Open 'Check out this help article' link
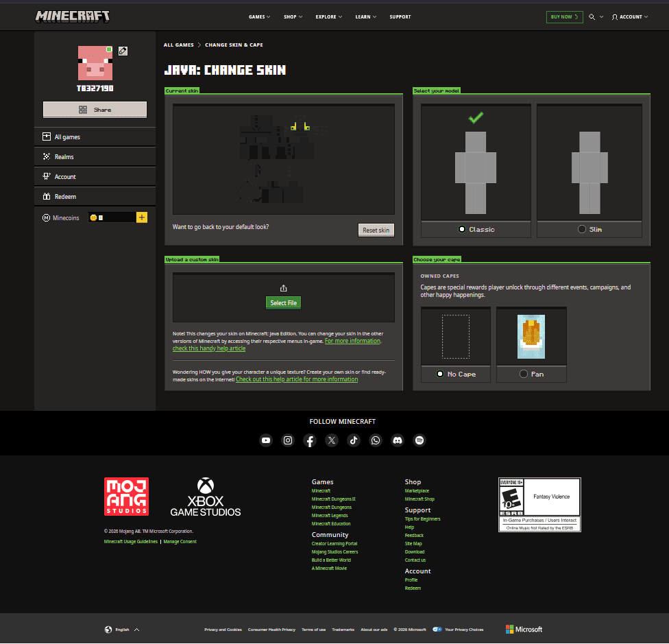The width and height of the screenshot is (669, 644). pos(297,379)
